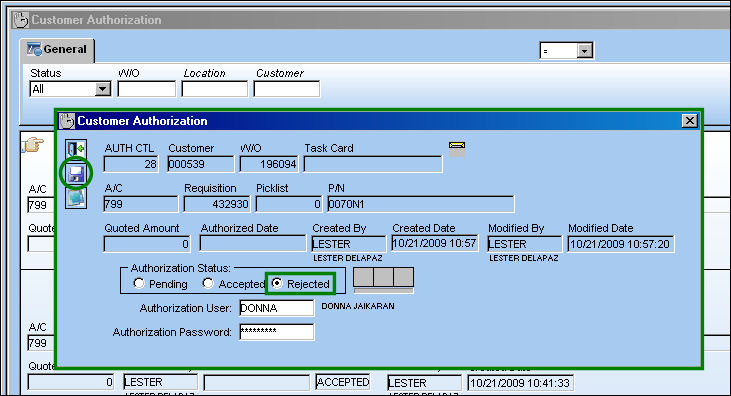
Task: Click the Requisition field showing 432930
Action: click(x=217, y=204)
